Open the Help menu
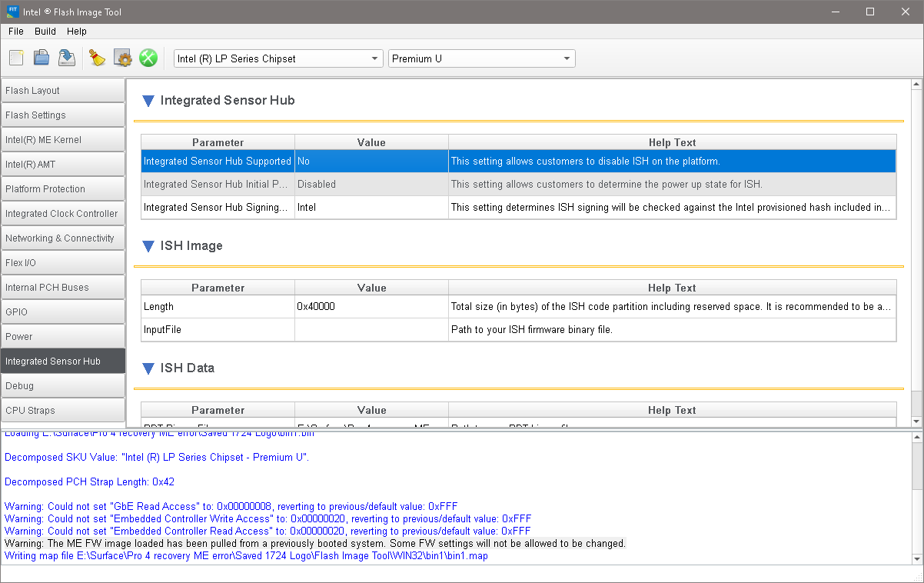 point(77,32)
